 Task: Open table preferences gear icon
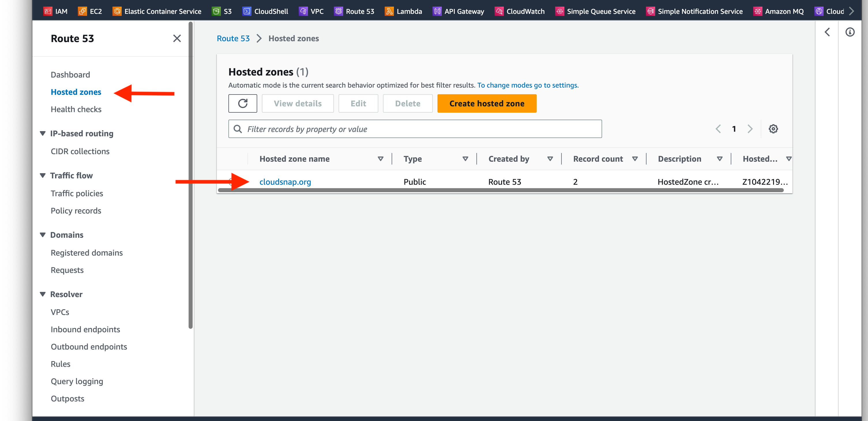[773, 129]
